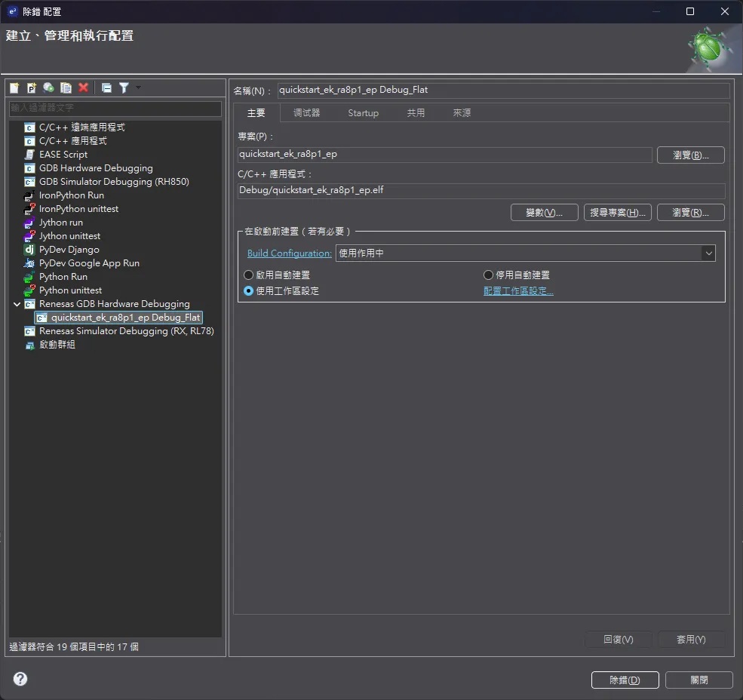Click the help question mark icon
The image size is (743, 700).
tap(20, 679)
